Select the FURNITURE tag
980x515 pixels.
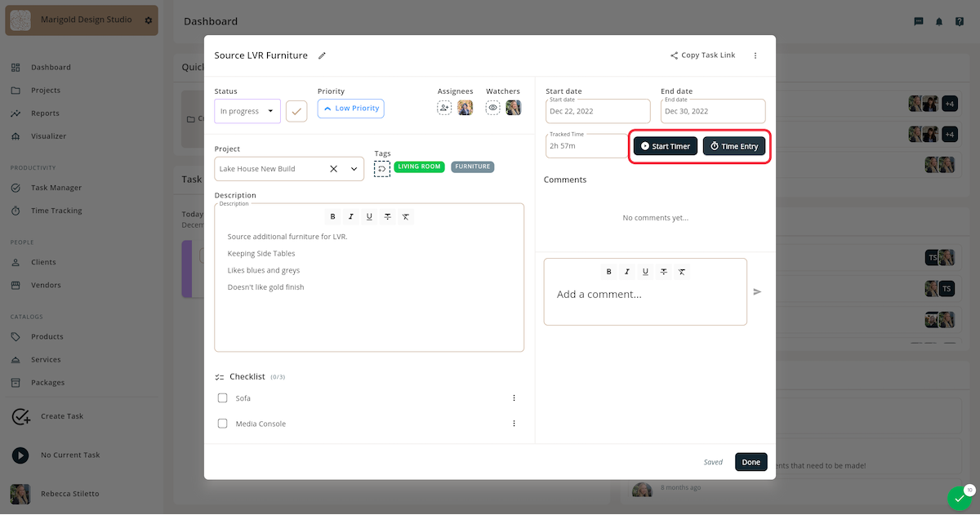pyautogui.click(x=473, y=166)
